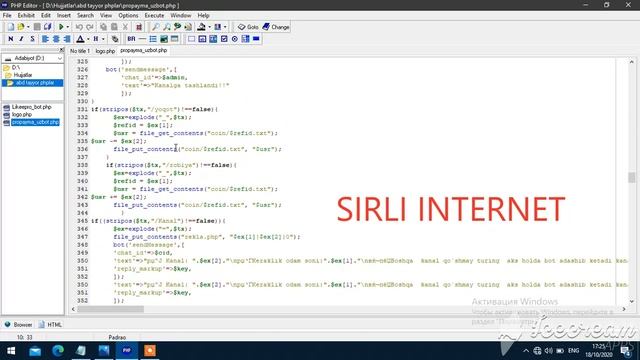Insert a list with the list icon
The image size is (640, 360).
pyautogui.click(x=153, y=39)
